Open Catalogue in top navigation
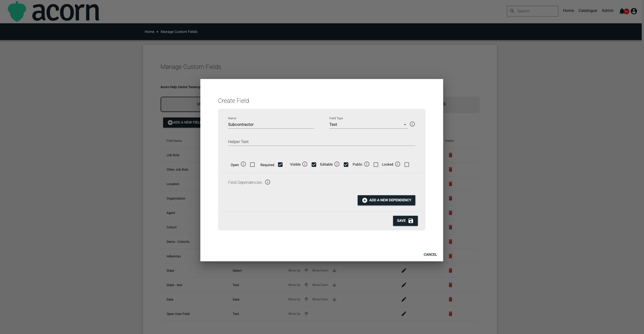This screenshot has height=334, width=644. (x=588, y=11)
